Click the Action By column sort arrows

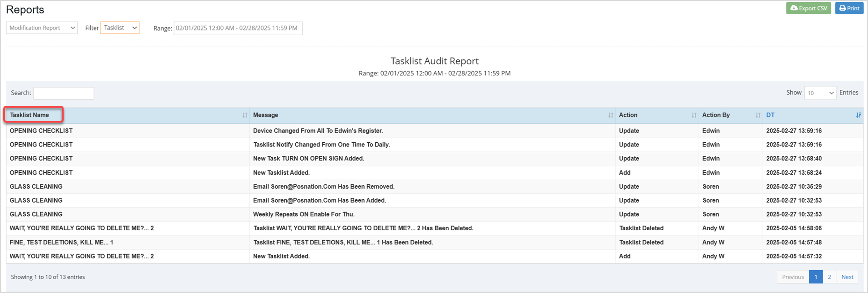758,115
